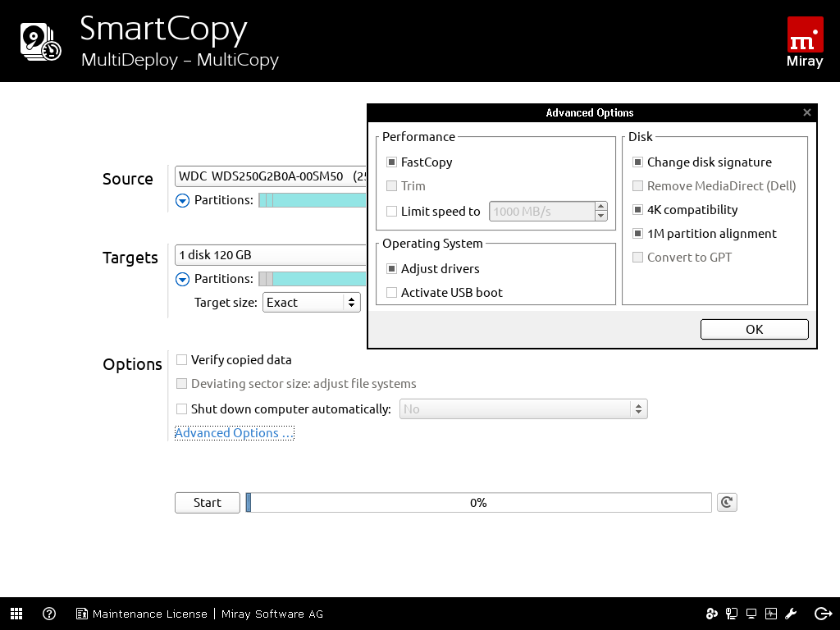Open the wrench settings icon
The width and height of the screenshot is (840, 630).
[x=791, y=614]
